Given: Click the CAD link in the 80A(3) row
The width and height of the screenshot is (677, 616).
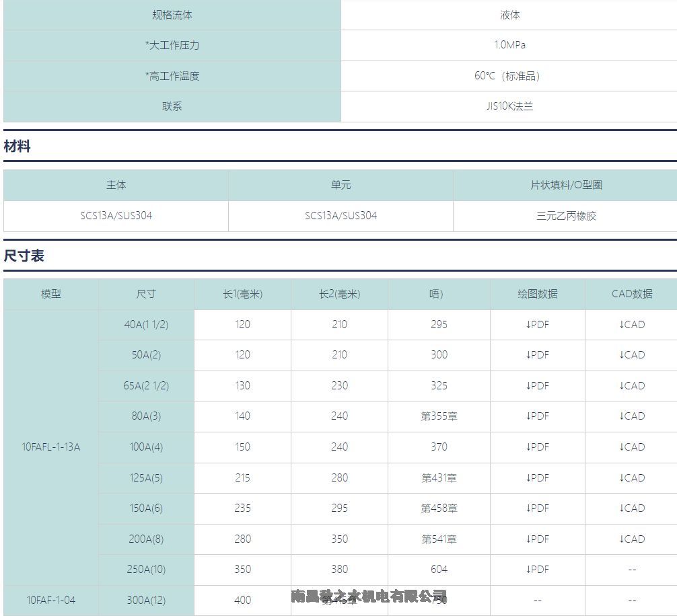Looking at the screenshot, I should (x=632, y=416).
